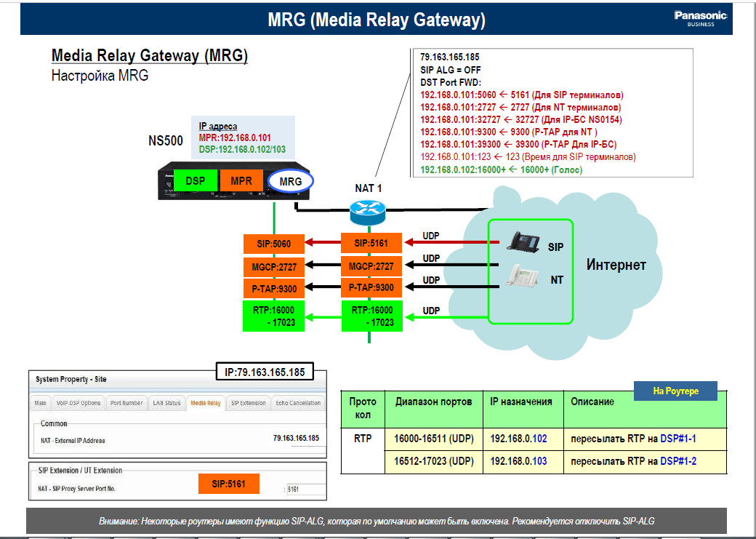The image size is (756, 539).
Task: Switch to the LAN Status tab
Action: point(166,403)
